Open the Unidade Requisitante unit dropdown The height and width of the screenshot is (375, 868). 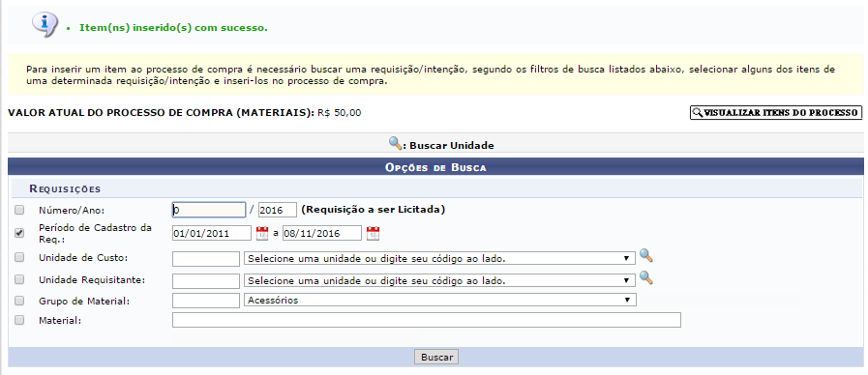click(x=439, y=280)
